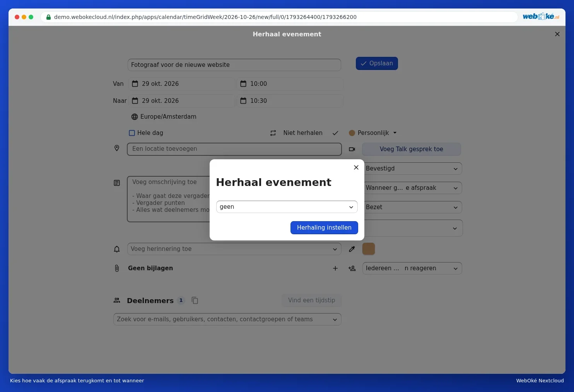Open the brown event color swatch
This screenshot has height=392, width=574.
[369, 249]
